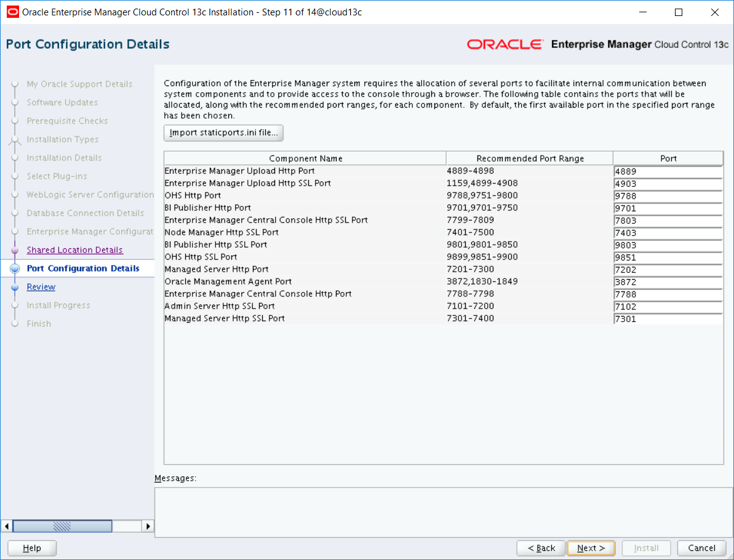Click the Component Name column header

point(305,158)
